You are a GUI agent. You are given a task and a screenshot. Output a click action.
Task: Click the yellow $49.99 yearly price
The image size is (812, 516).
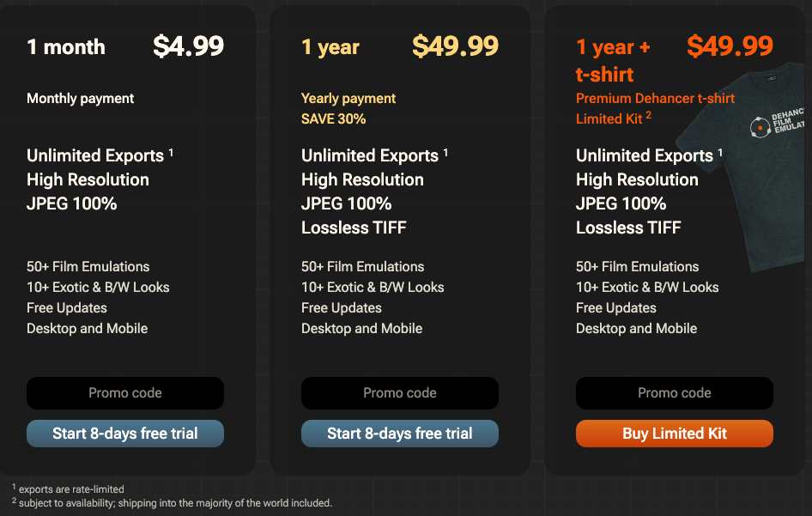coord(455,46)
